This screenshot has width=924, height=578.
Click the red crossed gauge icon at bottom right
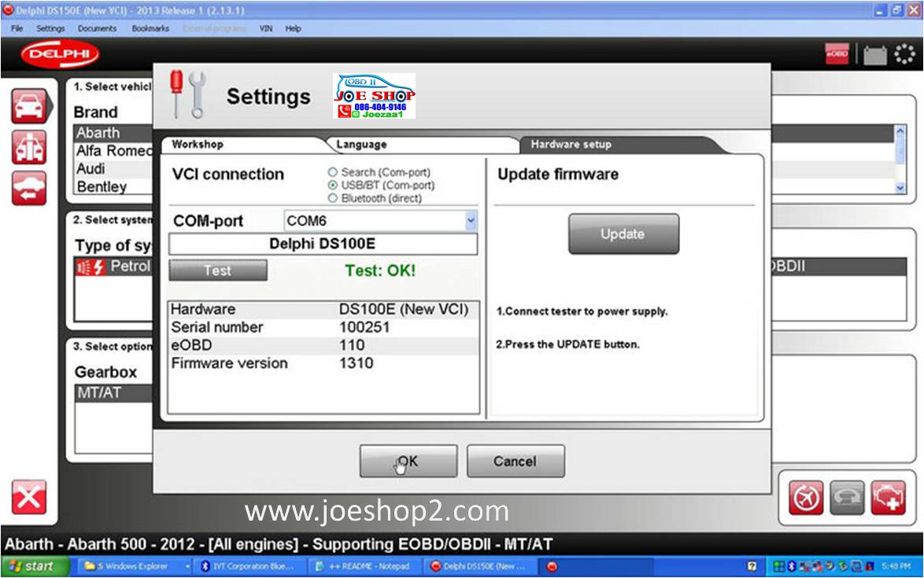(807, 498)
